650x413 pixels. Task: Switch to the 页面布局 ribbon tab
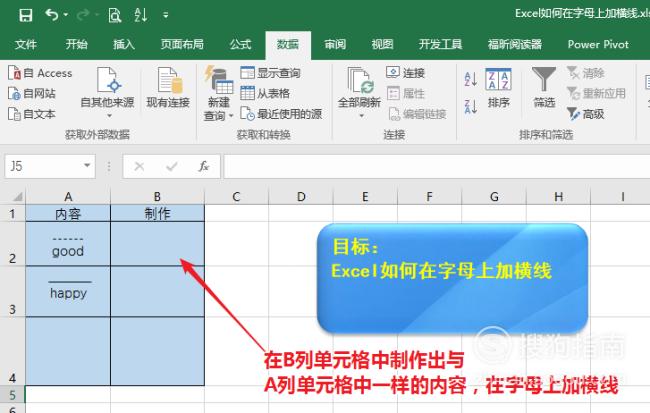click(182, 44)
